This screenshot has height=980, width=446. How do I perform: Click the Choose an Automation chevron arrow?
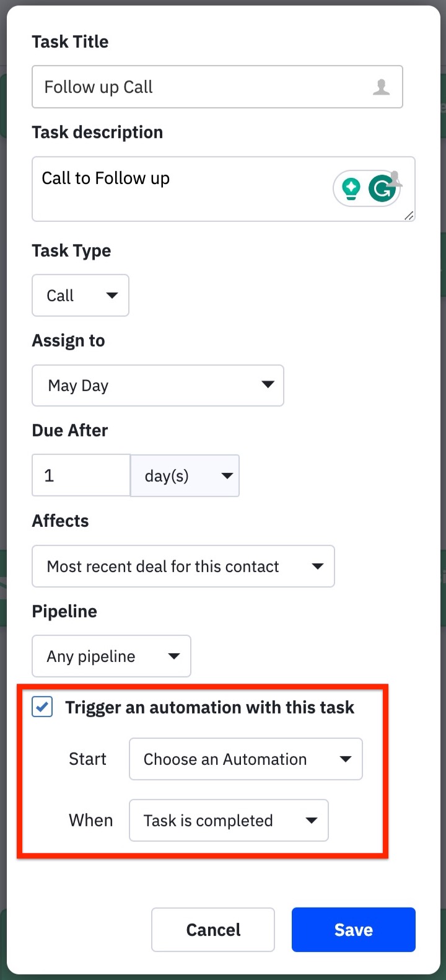coord(346,759)
